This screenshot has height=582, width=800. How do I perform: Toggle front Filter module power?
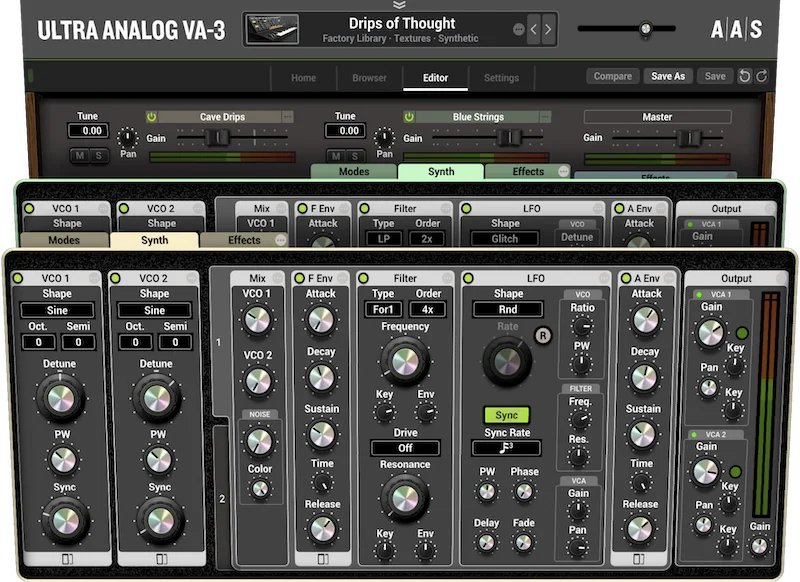pyautogui.click(x=363, y=278)
